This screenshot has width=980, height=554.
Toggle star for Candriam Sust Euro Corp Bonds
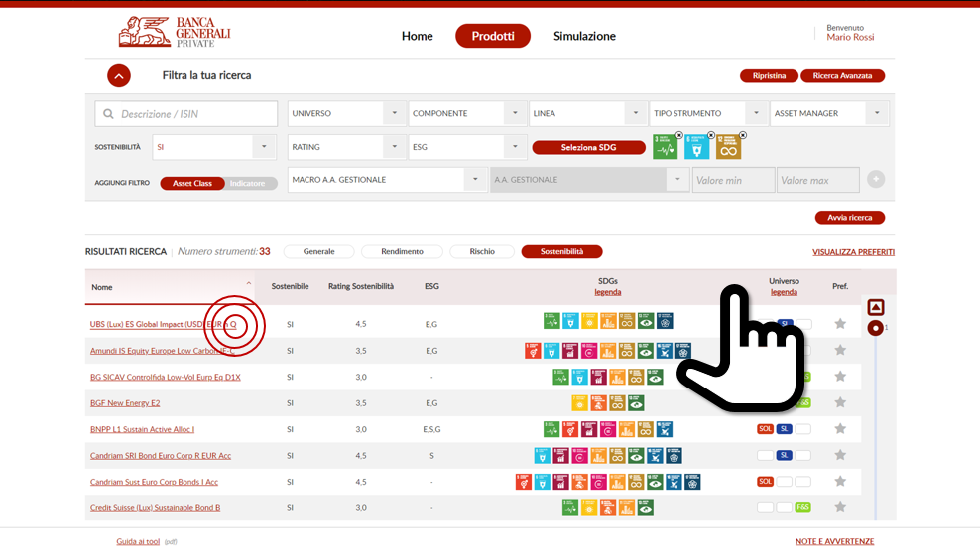840,481
